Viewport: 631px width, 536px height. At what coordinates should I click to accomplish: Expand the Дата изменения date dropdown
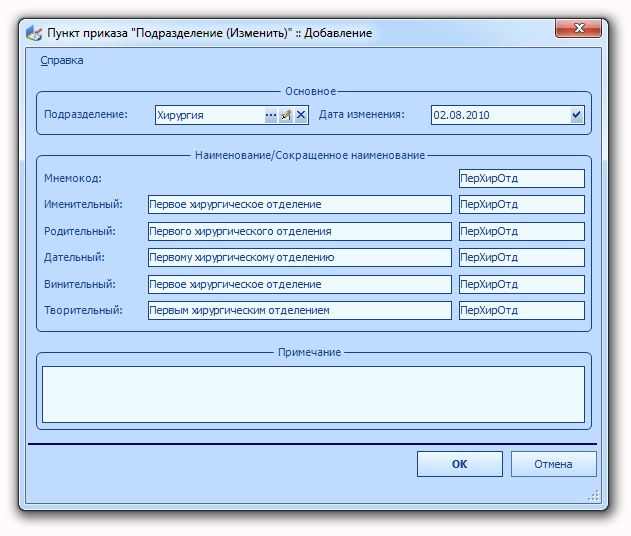576,115
